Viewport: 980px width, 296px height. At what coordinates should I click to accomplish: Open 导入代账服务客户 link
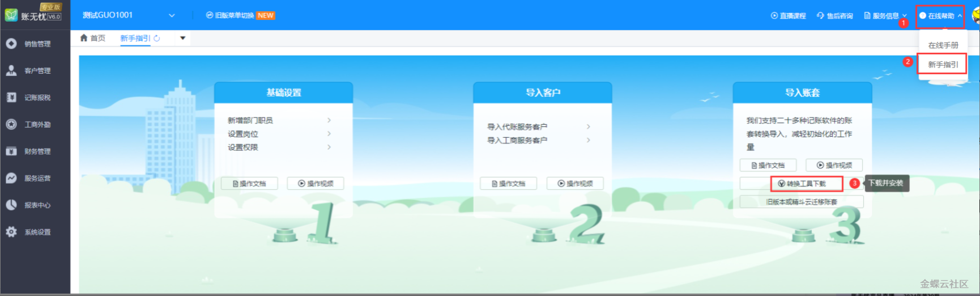[x=517, y=127]
